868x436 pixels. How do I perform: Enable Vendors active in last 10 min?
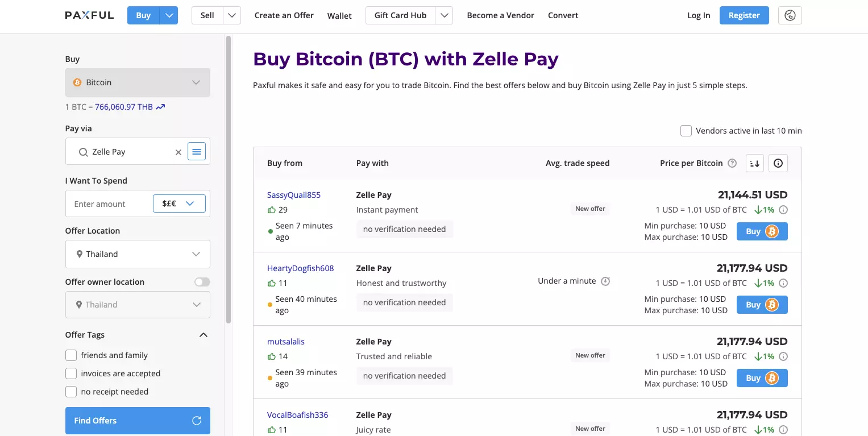tap(686, 131)
